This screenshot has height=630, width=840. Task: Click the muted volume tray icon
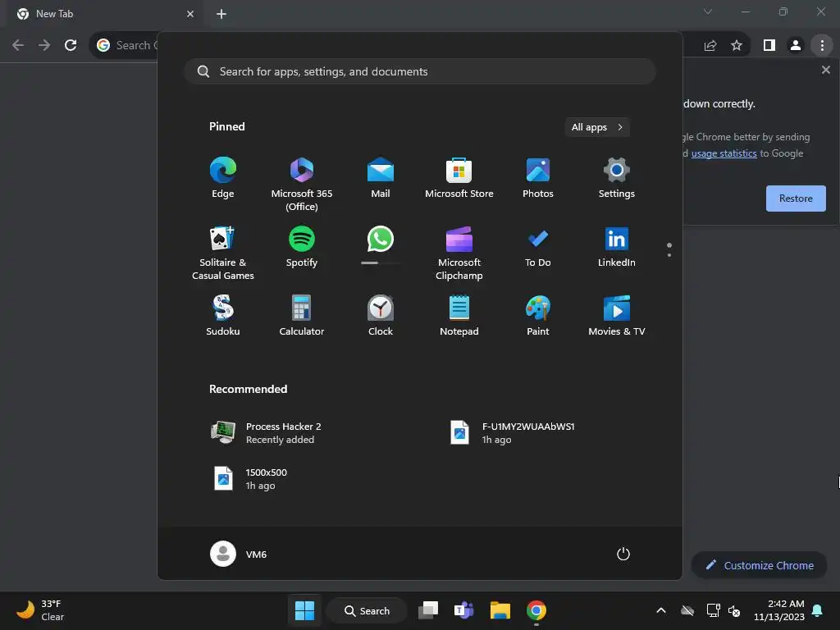coord(734,610)
